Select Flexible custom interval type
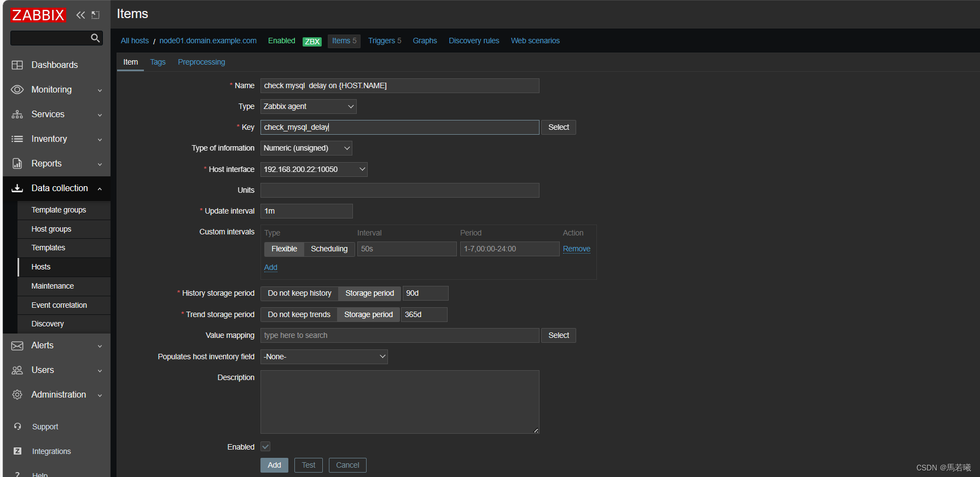 (x=284, y=249)
